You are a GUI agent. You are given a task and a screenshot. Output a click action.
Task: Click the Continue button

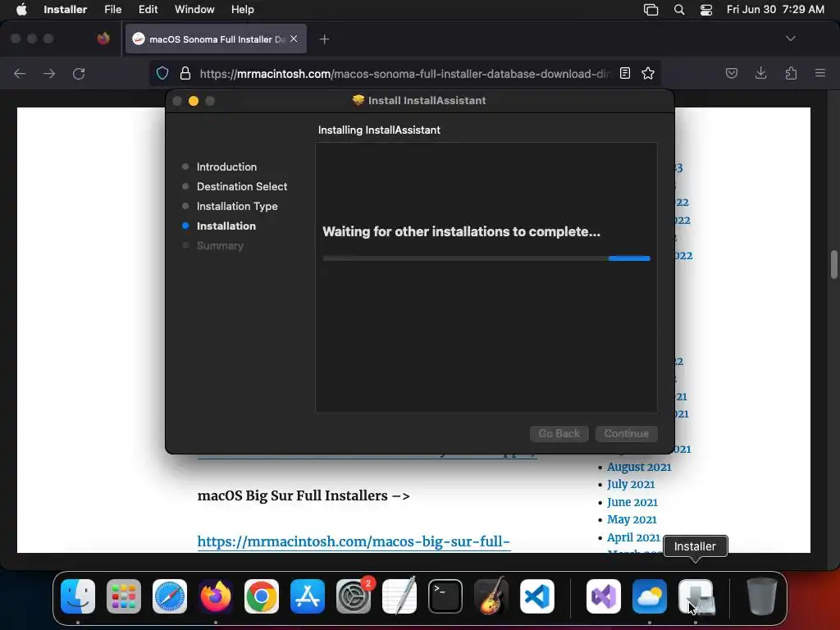[626, 433]
